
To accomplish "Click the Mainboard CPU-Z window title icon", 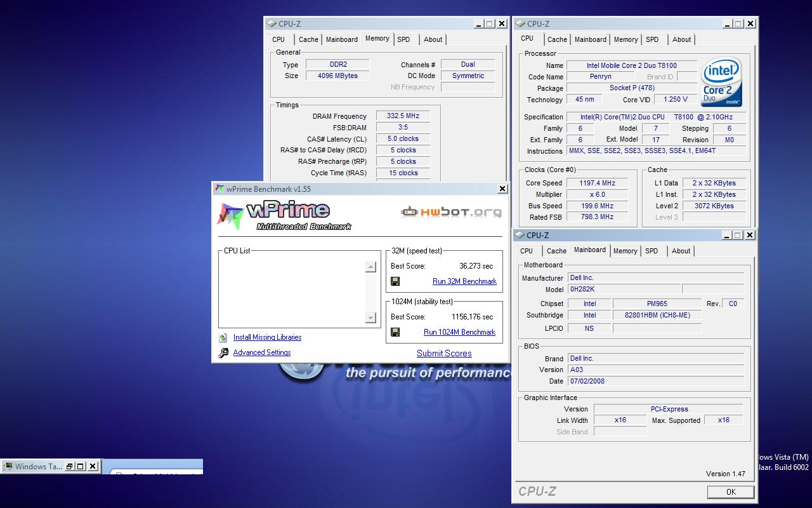I will pos(520,235).
